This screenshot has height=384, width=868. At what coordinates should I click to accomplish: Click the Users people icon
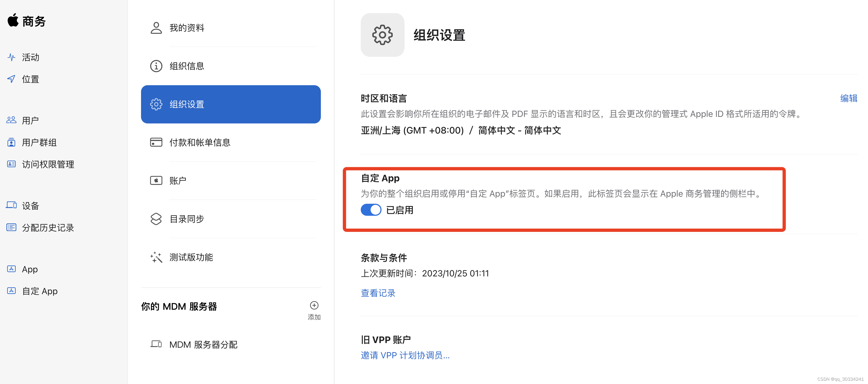pos(11,120)
